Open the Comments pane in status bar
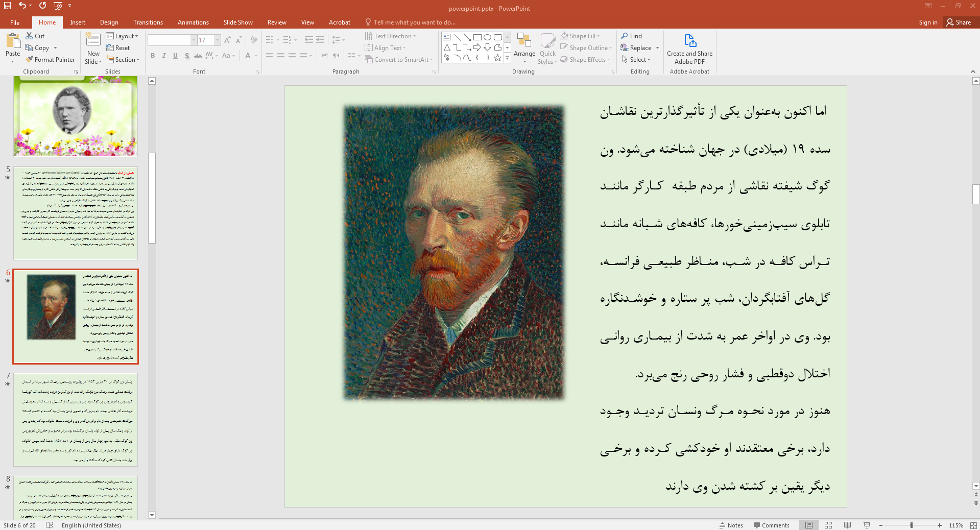Screen dimensions: 980x530 coord(771,525)
